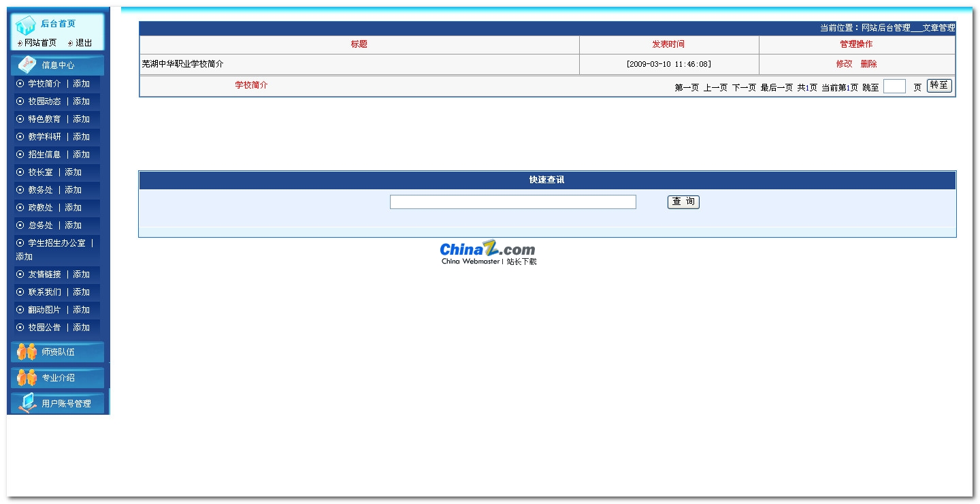Go to 最后一页 in pagination

click(x=777, y=88)
